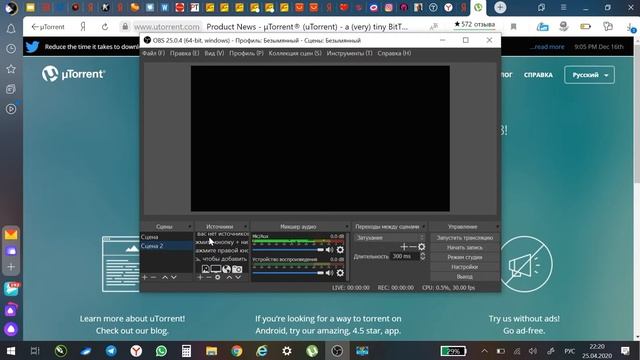Adjust the Mic/Aux volume slider
This screenshot has width=640, height=360.
click(x=288, y=249)
